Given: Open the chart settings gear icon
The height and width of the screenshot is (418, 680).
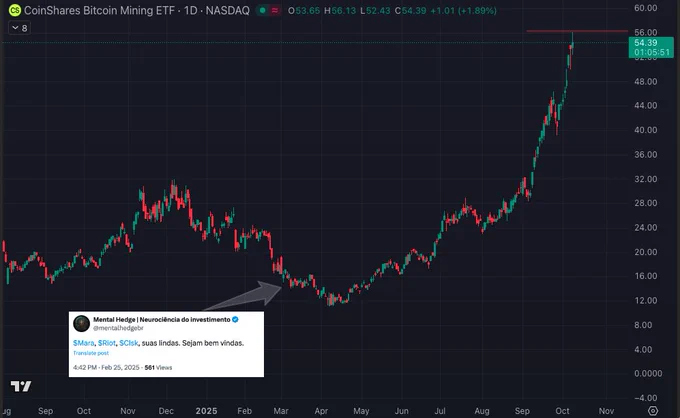Looking at the screenshot, I should (x=653, y=410).
